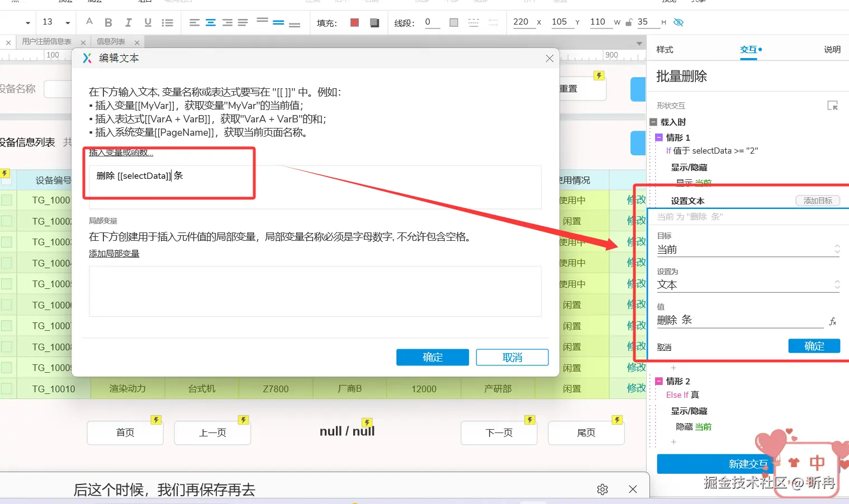The height and width of the screenshot is (504, 849).
Task: Toggle underline formatting in toolbar
Action: 148,22
